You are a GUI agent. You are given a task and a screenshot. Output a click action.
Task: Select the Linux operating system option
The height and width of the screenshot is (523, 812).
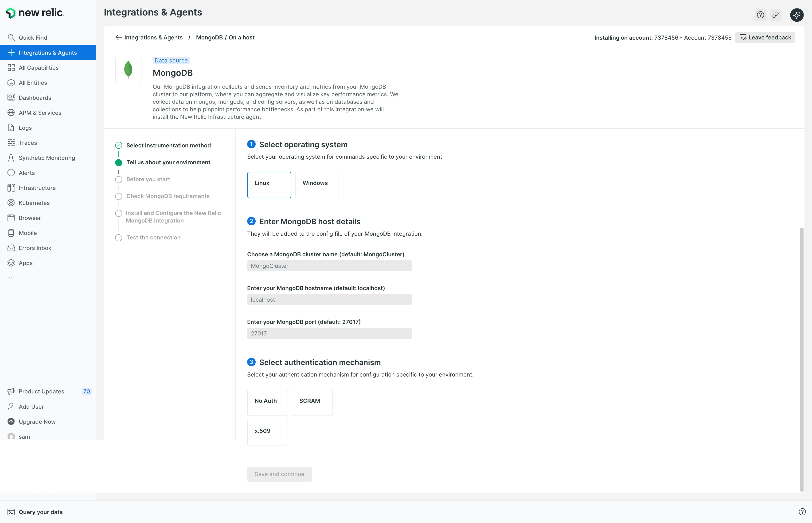point(269,185)
